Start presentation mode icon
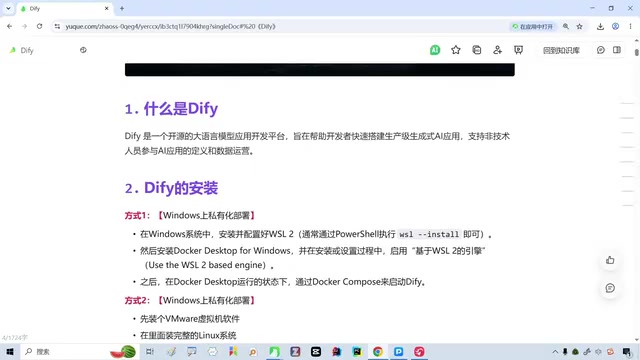640x360 pixels. (x=518, y=50)
